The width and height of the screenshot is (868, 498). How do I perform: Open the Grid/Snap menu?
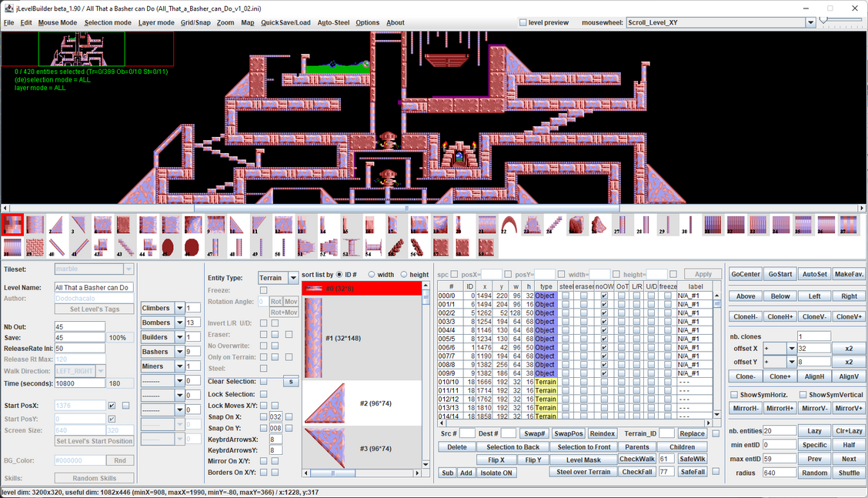(x=195, y=23)
